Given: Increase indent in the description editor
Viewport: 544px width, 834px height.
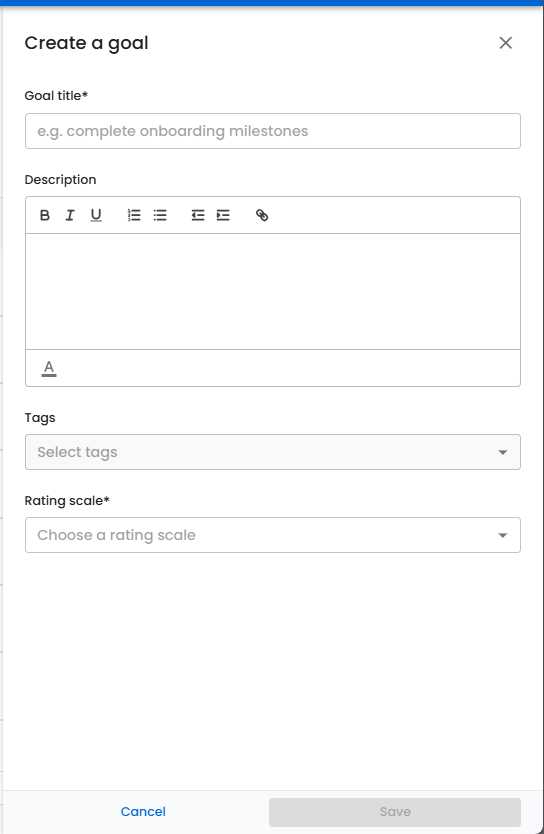Looking at the screenshot, I should (x=223, y=215).
